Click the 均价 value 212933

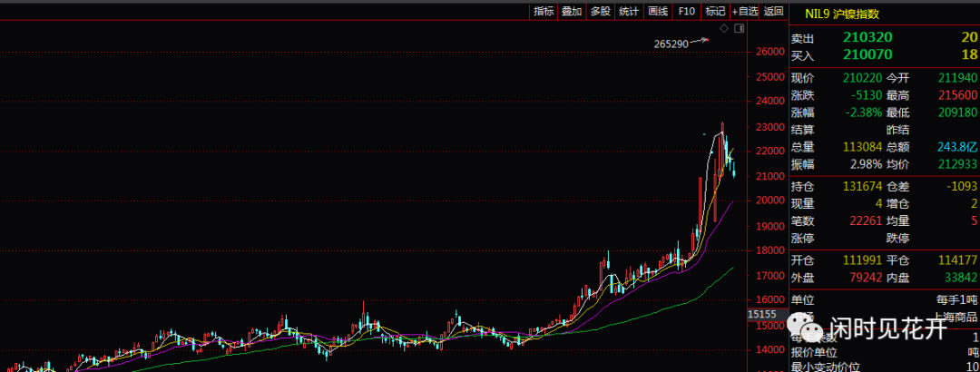click(959, 164)
